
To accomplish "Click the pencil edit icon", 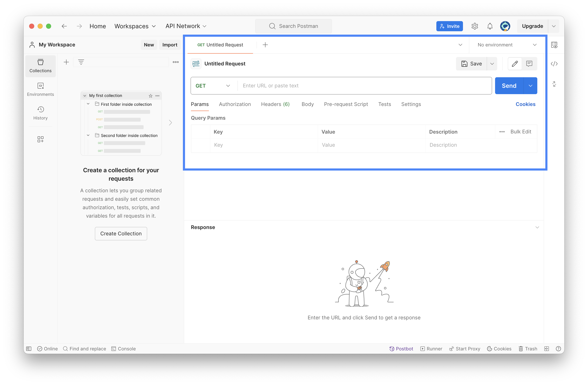I will (x=515, y=64).
